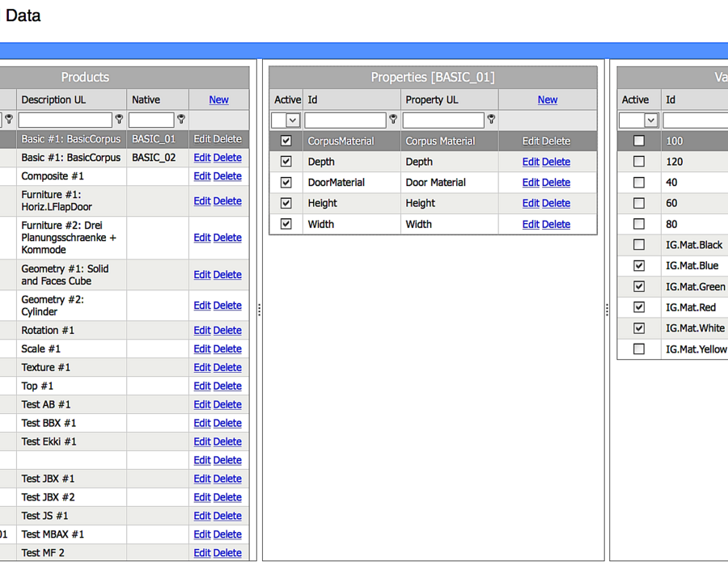The height and width of the screenshot is (566, 728).
Task: Select Door Material property UL cell
Action: click(450, 182)
